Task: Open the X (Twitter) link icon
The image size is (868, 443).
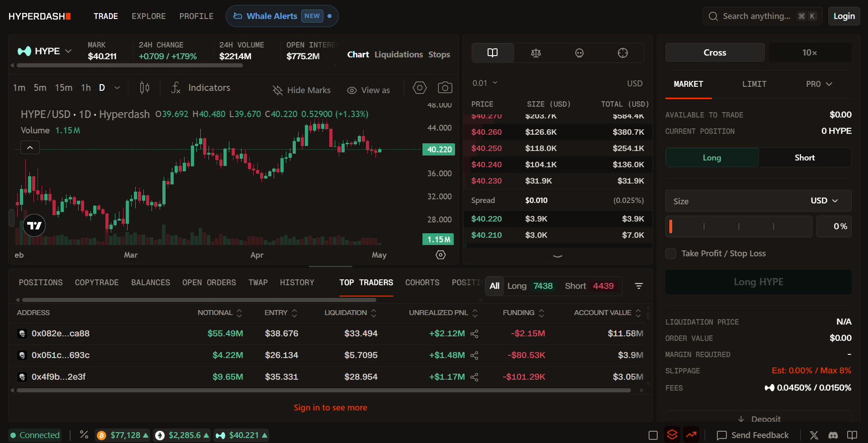Action: coord(814,435)
